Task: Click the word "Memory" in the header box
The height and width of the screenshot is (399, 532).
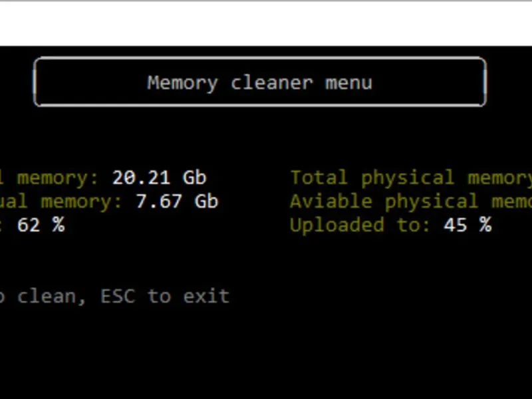Action: (x=182, y=83)
